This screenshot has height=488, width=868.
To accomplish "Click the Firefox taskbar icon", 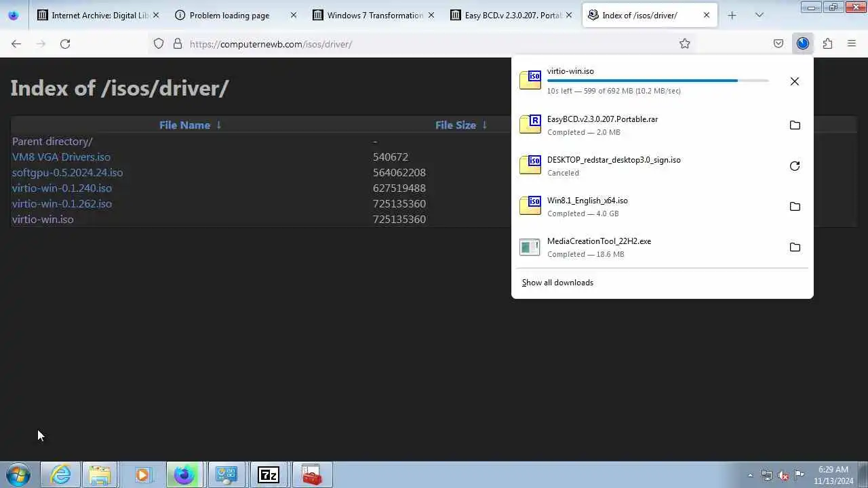I will [184, 475].
